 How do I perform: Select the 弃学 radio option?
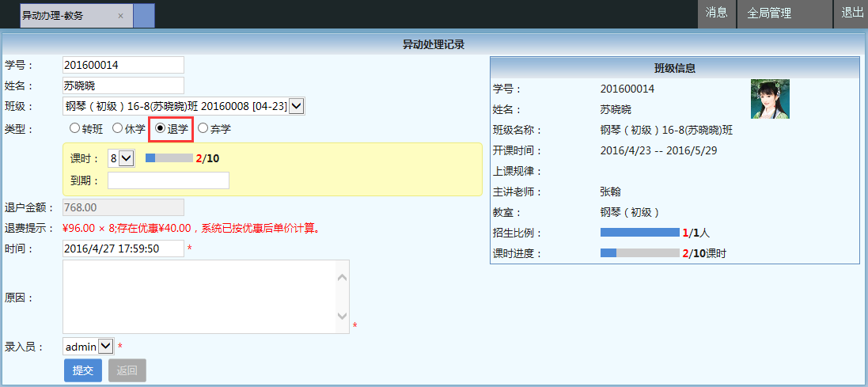coord(203,128)
